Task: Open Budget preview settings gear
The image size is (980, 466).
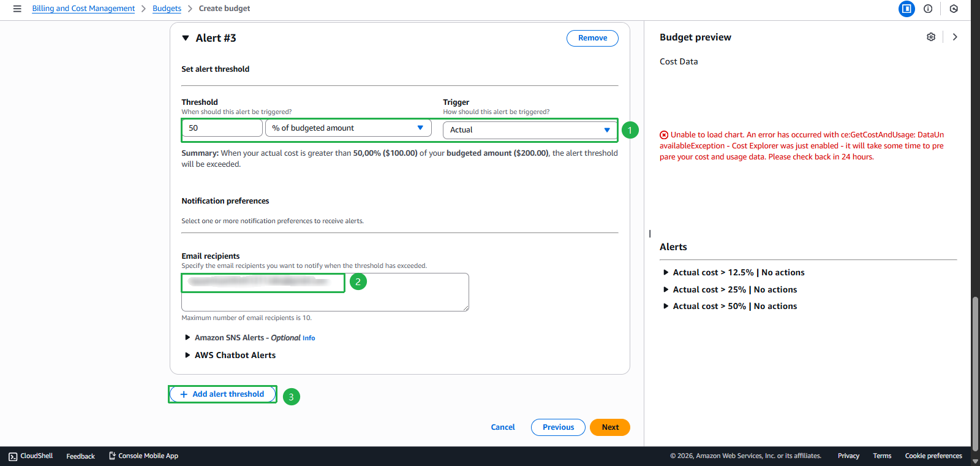Action: tap(931, 37)
